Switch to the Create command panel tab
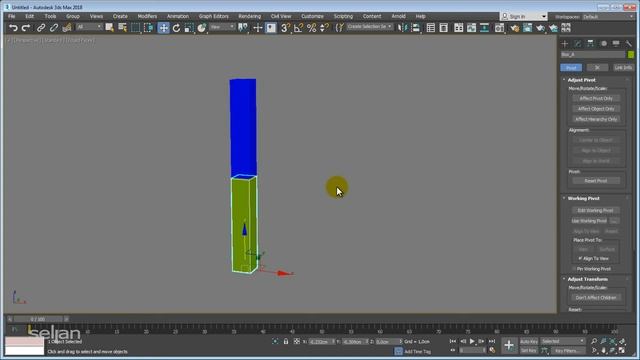This screenshot has height=360, width=640. (x=564, y=44)
